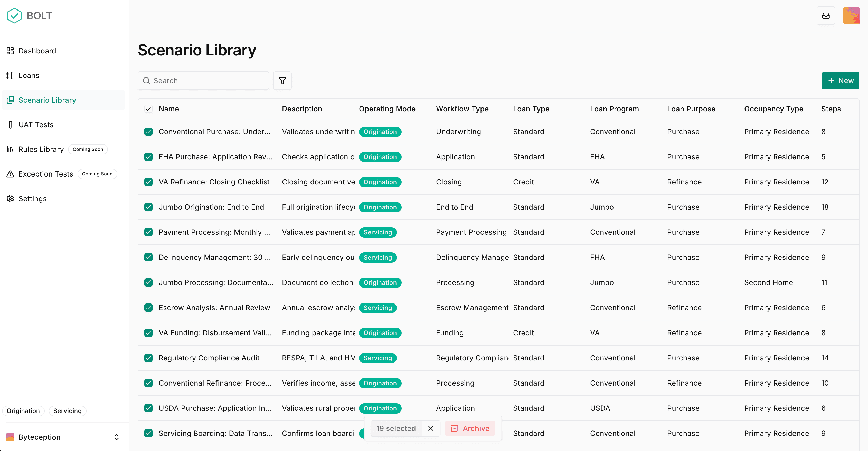Uncheck Conventional Refinance: Processing row checkbox
This screenshot has width=868, height=451.
point(148,383)
